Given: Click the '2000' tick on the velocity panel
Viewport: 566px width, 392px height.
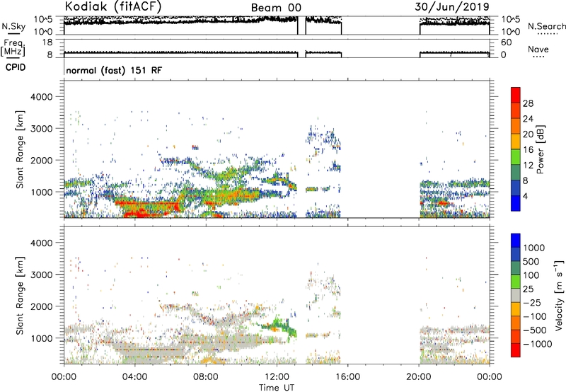Looking at the screenshot, I should [x=41, y=306].
